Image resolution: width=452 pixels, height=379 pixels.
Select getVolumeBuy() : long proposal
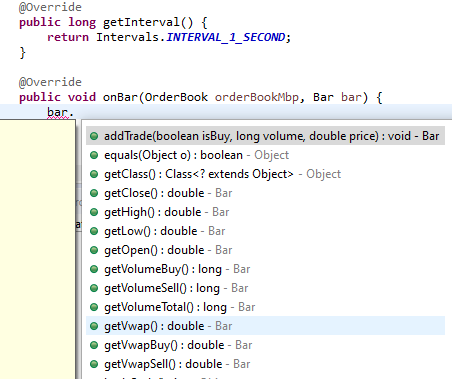(265, 269)
